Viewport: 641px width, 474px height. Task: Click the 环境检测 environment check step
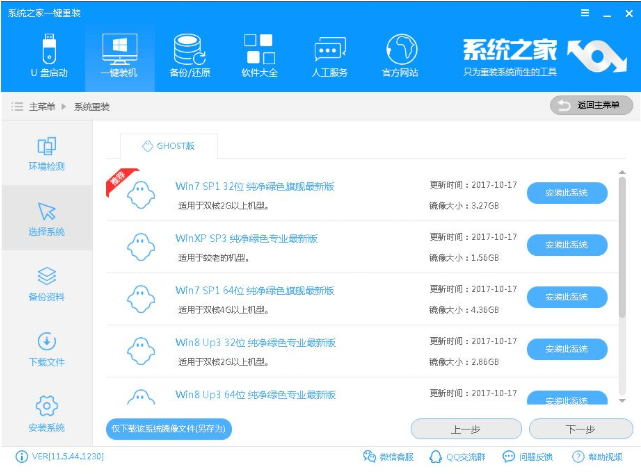tap(46, 153)
